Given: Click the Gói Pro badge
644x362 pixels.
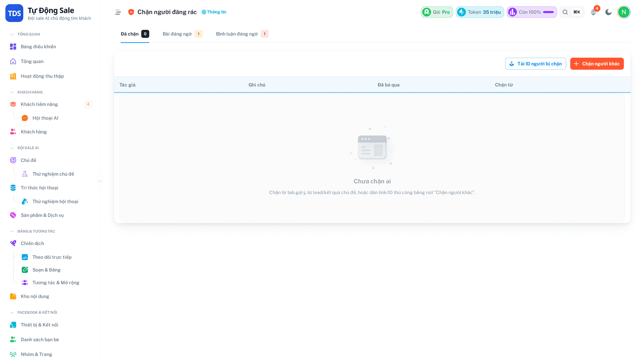Looking at the screenshot, I should click(x=437, y=12).
